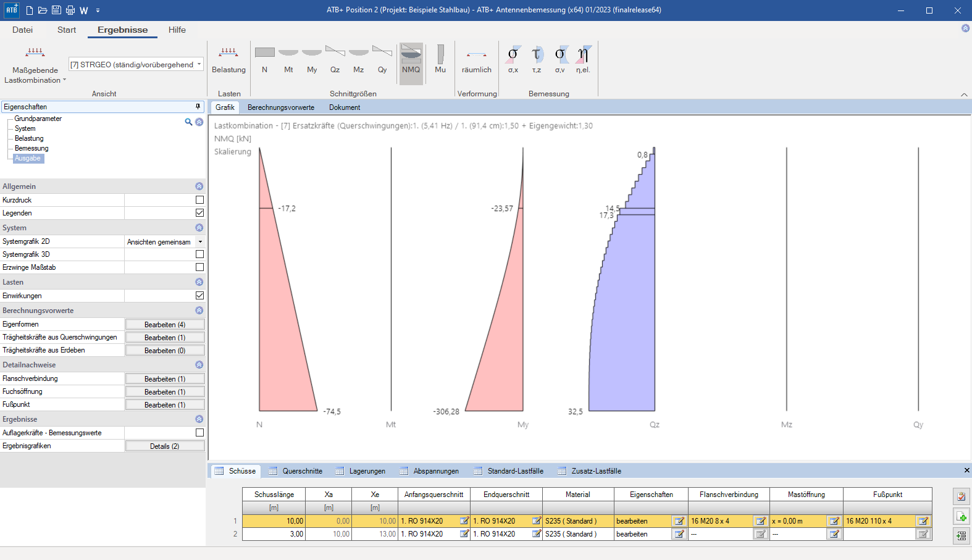Open Details (2) for Ergebnisgrafiken
Viewport: 972px width, 560px height.
click(x=165, y=446)
